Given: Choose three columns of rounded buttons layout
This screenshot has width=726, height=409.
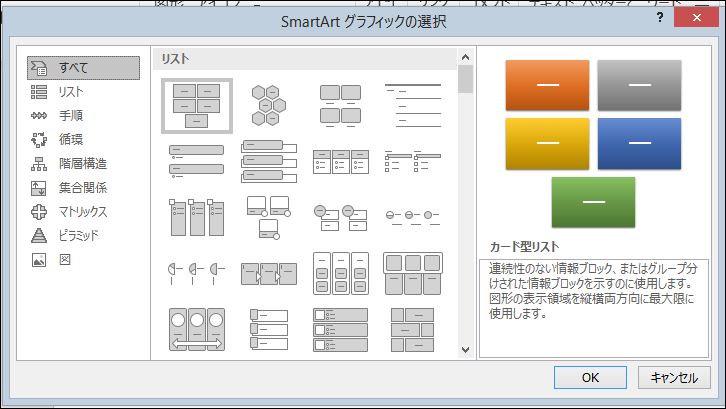Looking at the screenshot, I should point(341,273).
